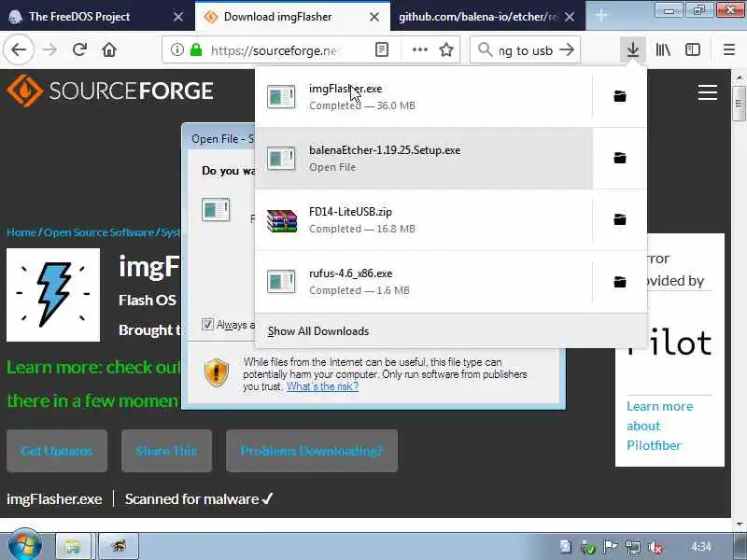
Task: Click the second pinned taskbar application
Action: click(119, 546)
